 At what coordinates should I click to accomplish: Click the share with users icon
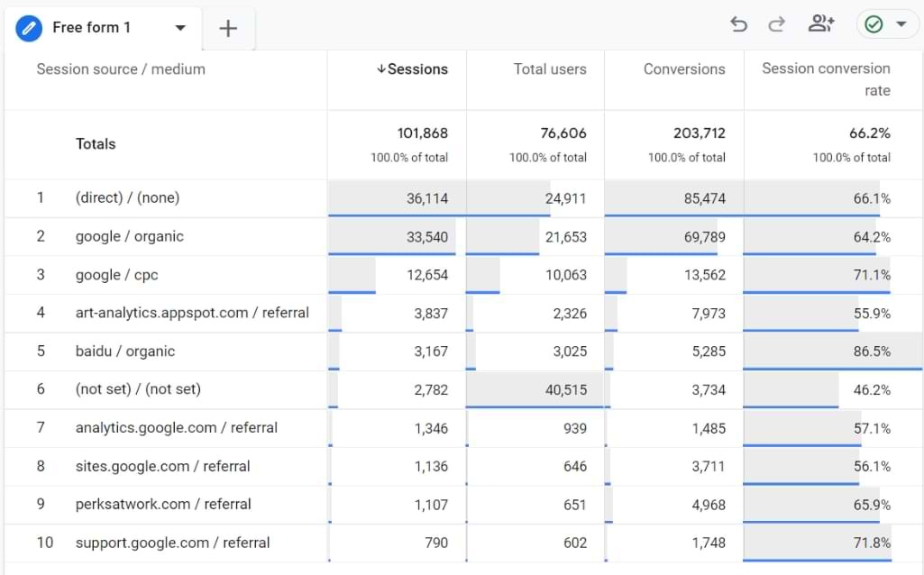(821, 24)
